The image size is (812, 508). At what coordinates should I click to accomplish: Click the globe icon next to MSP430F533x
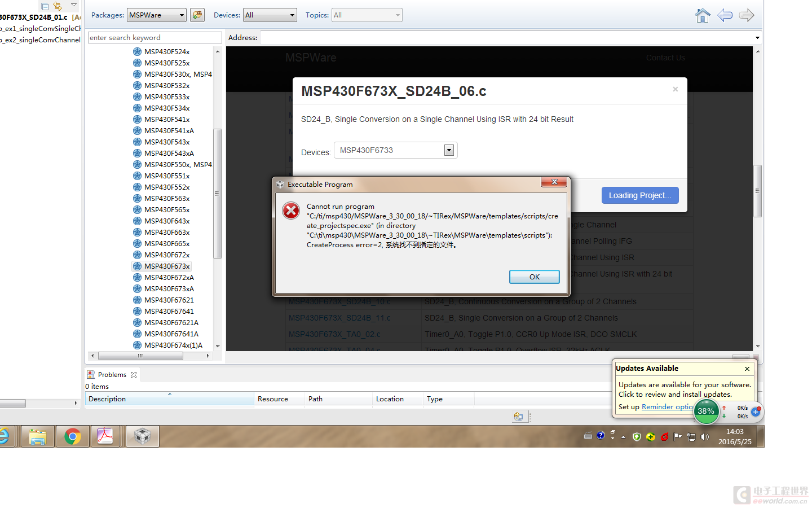coord(137,97)
